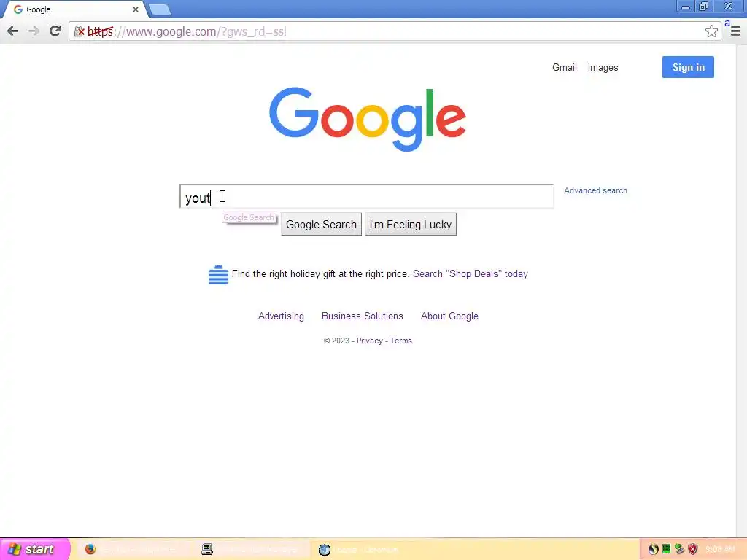Close the Google tab
This screenshot has height=560, width=747.
point(135,9)
